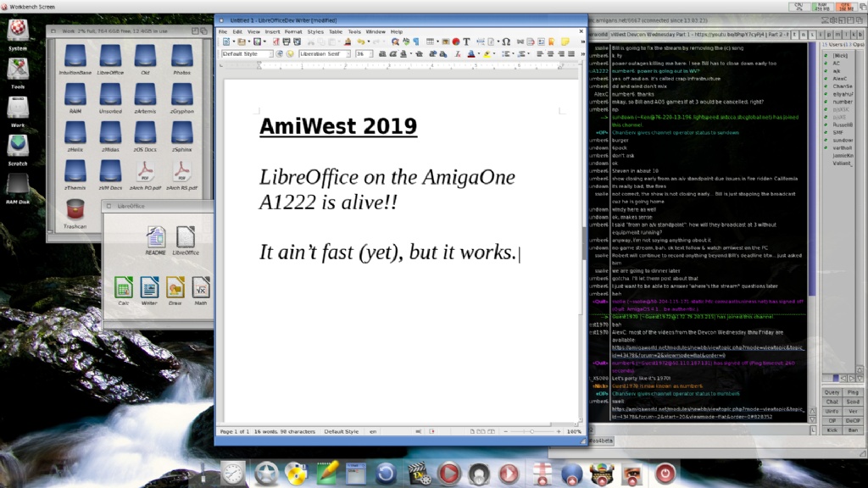
Task: Click the notepad pencil icon in the dock
Action: pos(326,474)
